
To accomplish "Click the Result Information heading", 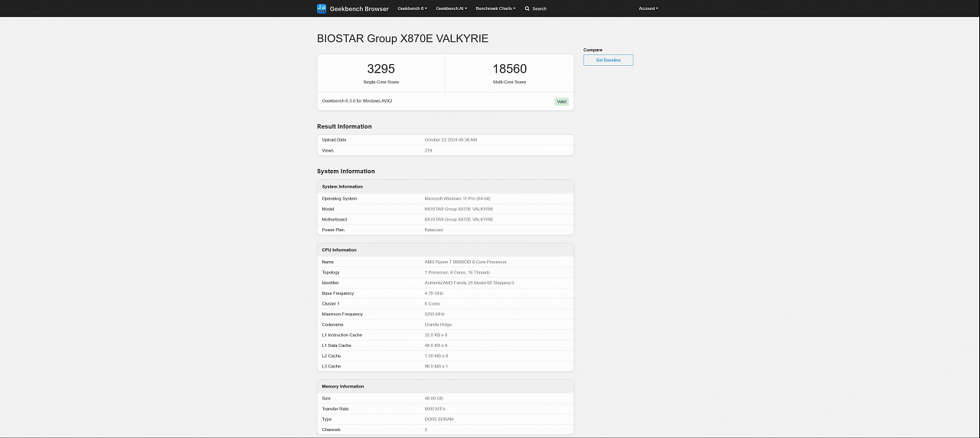I will [345, 126].
